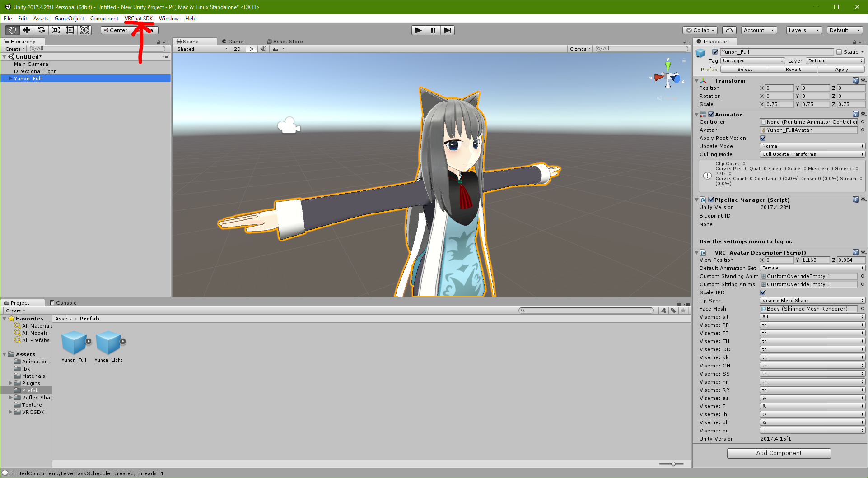This screenshot has width=868, height=478.
Task: Click Add Component button
Action: click(779, 453)
